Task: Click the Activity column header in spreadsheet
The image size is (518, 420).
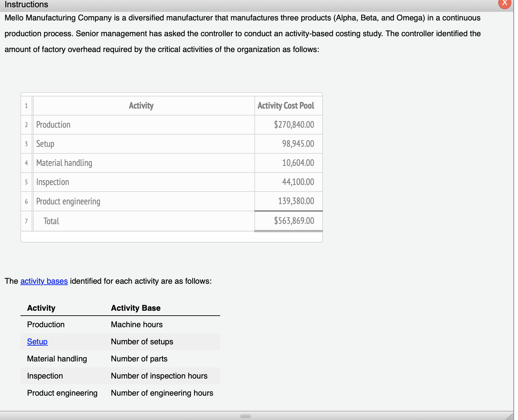Action: 141,106
